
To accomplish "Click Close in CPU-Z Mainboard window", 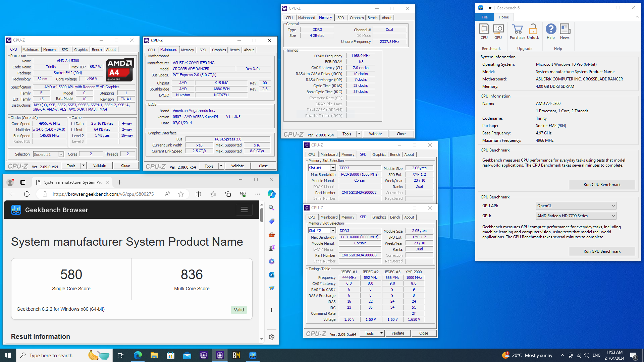I will coord(263,166).
